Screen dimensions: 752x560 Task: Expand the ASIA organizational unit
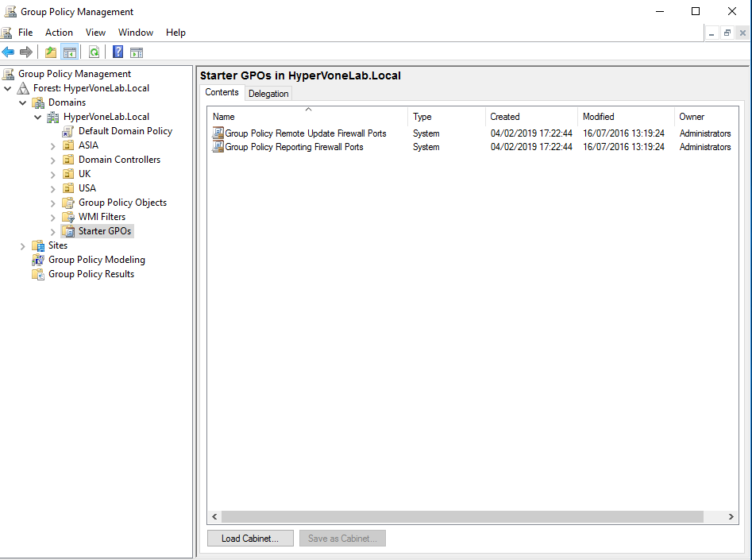[x=52, y=145]
